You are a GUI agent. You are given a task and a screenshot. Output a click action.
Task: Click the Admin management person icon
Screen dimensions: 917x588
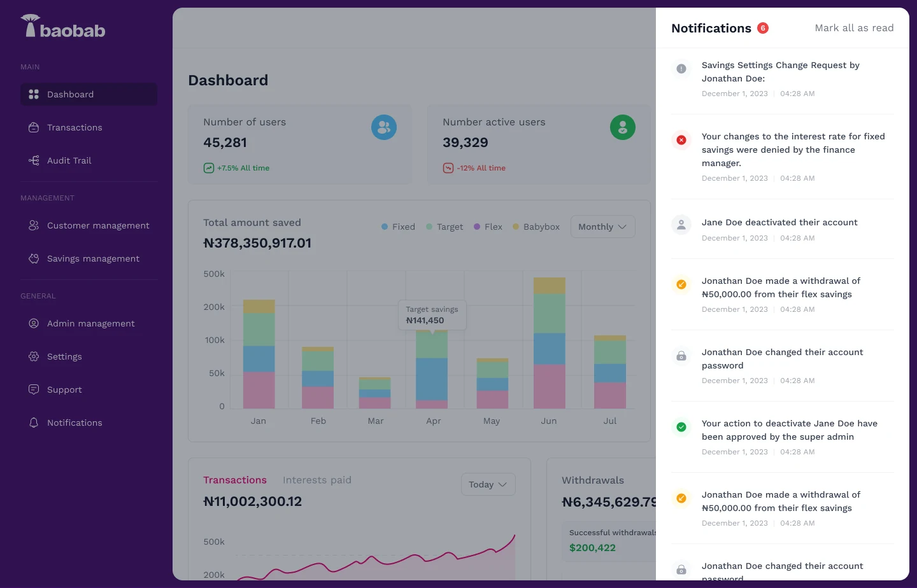(x=34, y=323)
